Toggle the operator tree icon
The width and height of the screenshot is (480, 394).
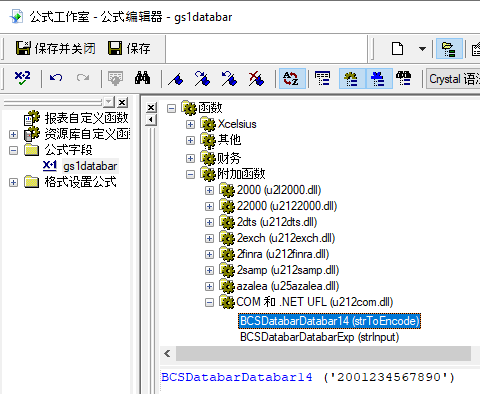(x=379, y=78)
